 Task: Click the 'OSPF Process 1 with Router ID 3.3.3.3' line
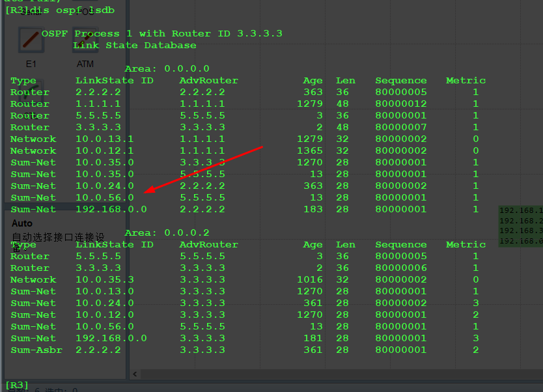click(x=161, y=34)
